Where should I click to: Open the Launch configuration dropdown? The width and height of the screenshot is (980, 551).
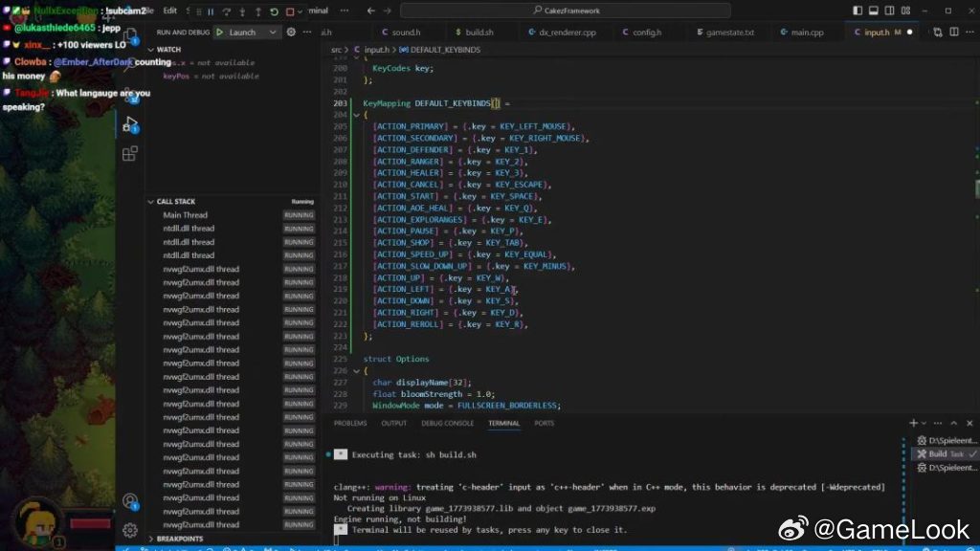272,32
